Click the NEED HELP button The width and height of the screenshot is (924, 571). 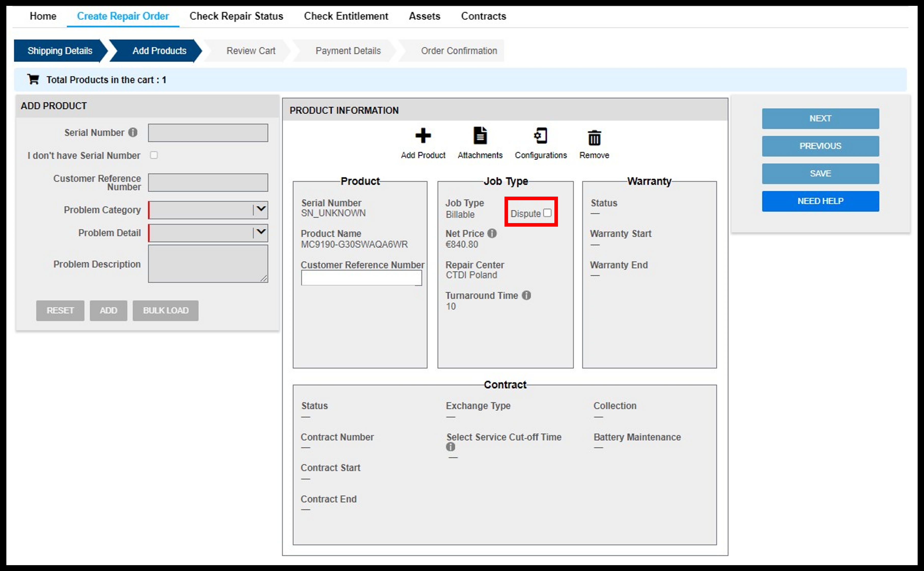[x=820, y=201]
